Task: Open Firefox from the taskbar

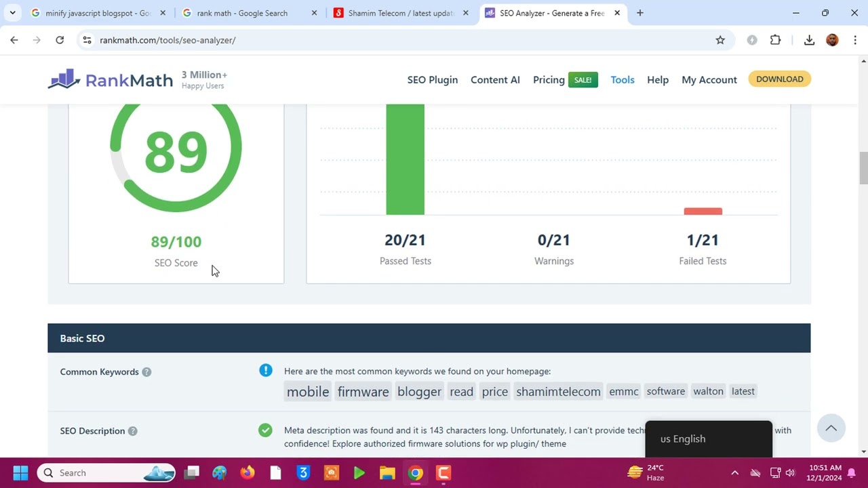Action: tap(248, 472)
